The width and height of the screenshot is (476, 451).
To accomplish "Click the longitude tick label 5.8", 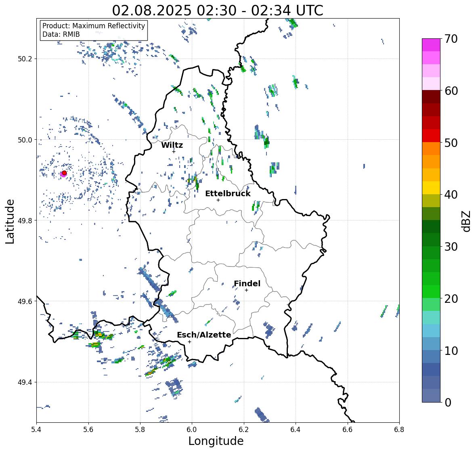I will (x=140, y=430).
